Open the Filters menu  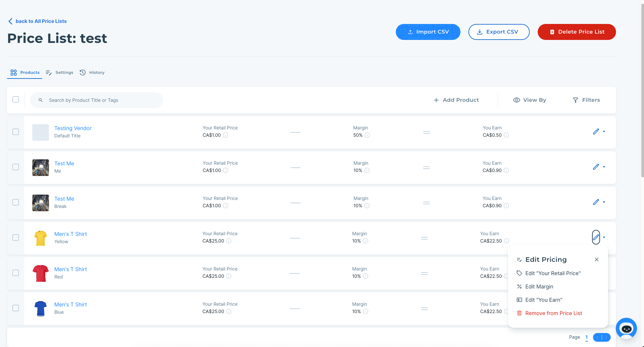[586, 100]
